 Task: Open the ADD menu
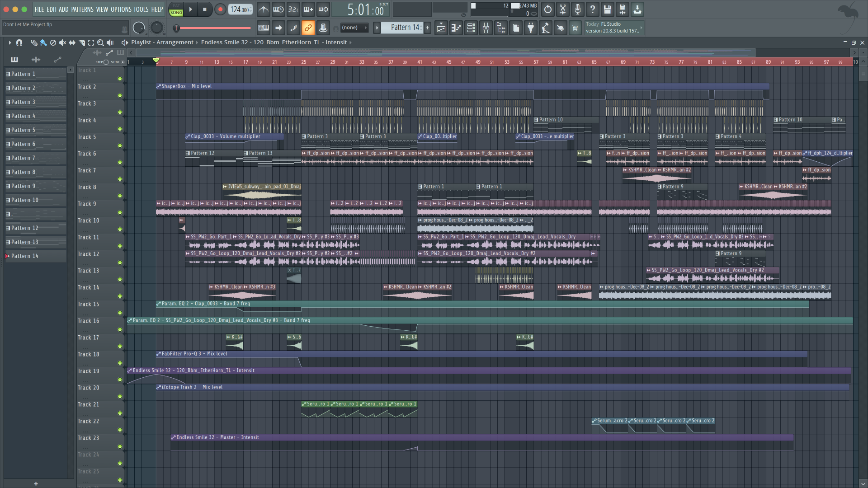[x=64, y=9]
